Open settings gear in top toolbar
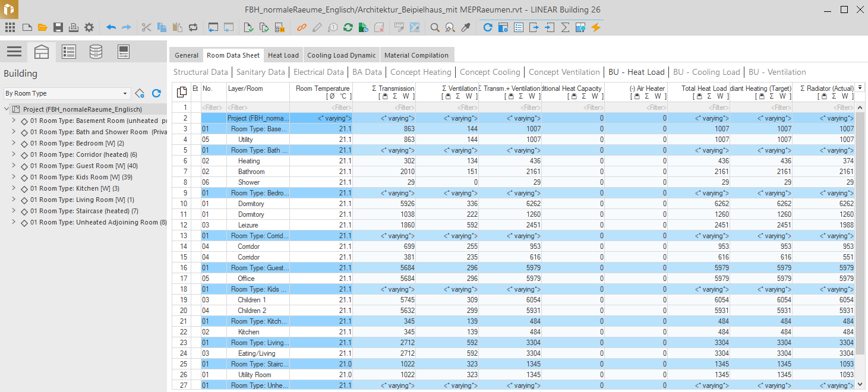 tap(89, 27)
